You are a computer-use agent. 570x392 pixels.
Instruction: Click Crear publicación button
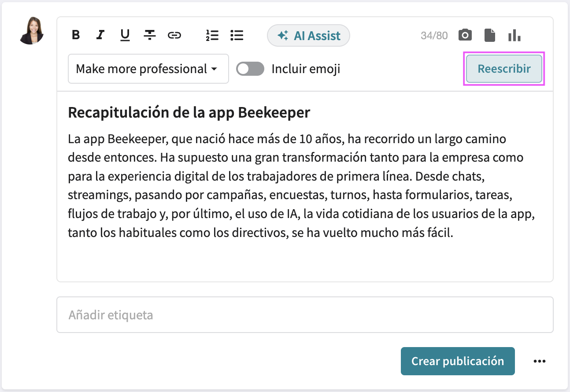pos(458,361)
